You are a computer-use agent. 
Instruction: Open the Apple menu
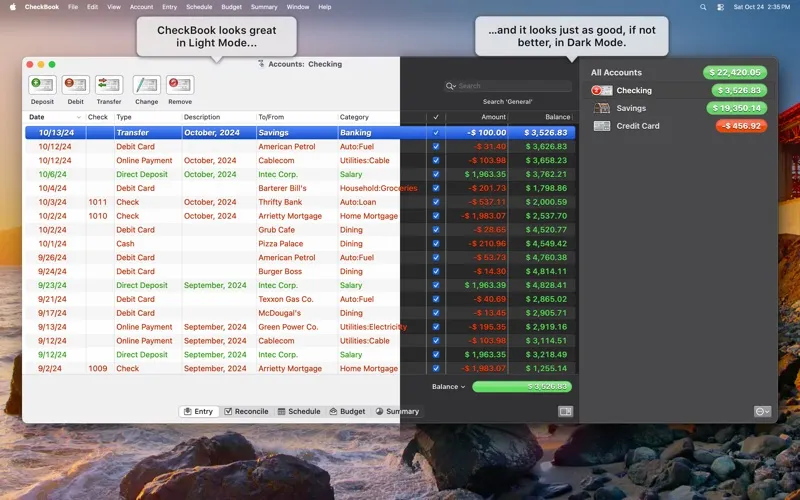(x=13, y=7)
